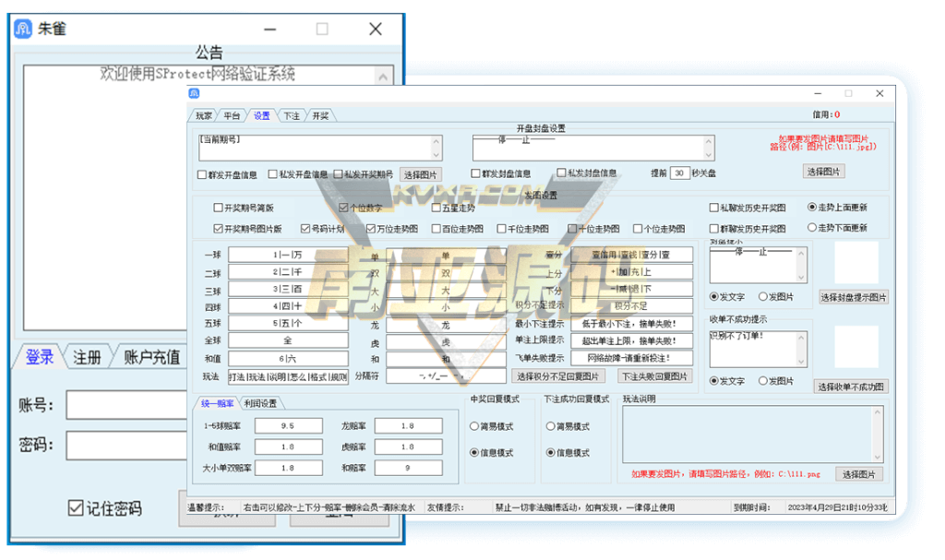Switch to the 玩家 tab
945x560 pixels.
pos(204,115)
